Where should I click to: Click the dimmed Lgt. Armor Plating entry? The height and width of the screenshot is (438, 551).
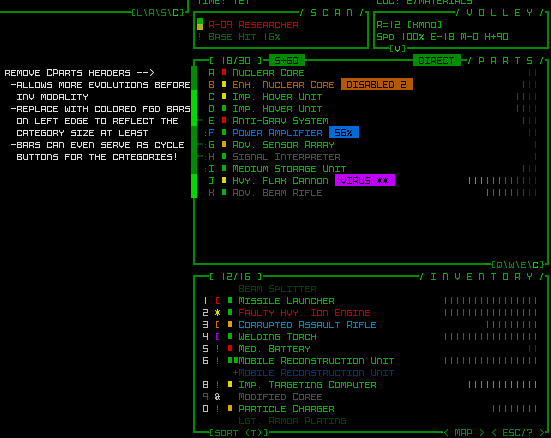(x=292, y=421)
